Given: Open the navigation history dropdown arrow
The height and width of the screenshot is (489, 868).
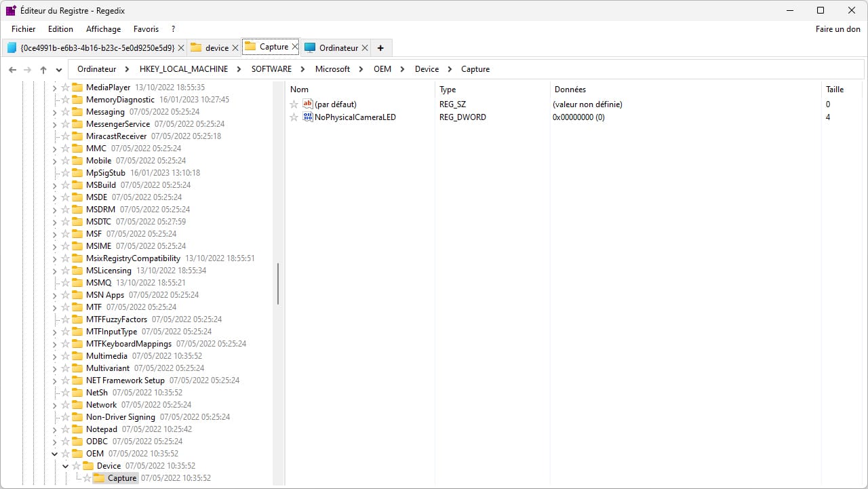Looking at the screenshot, I should tap(59, 69).
